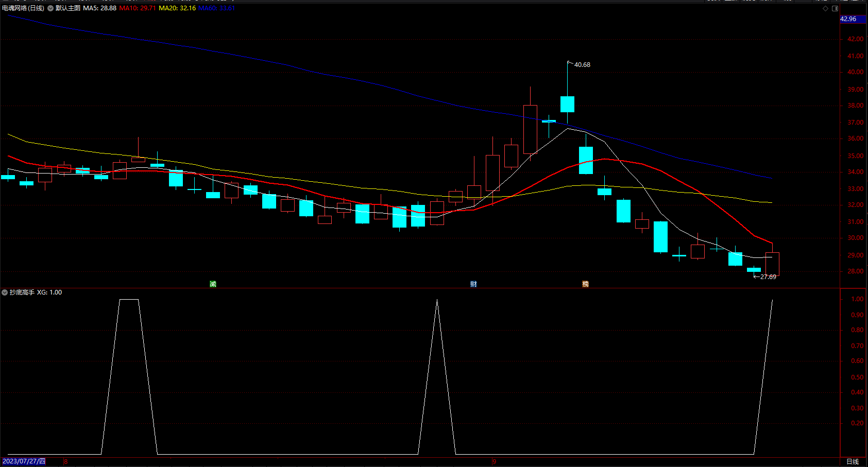Click the last red hollow candlestick

coord(772,264)
